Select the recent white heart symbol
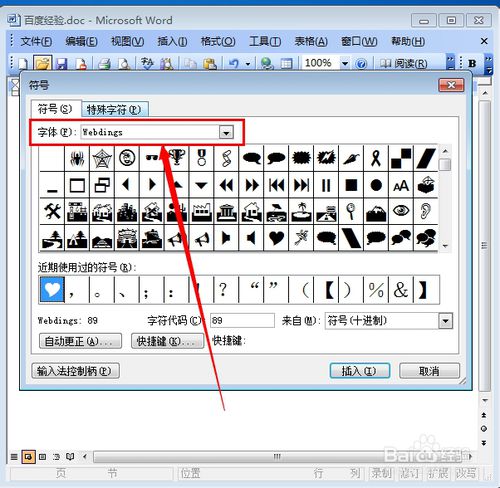Image resolution: width=500 pixels, height=488 pixels. pos(52,289)
